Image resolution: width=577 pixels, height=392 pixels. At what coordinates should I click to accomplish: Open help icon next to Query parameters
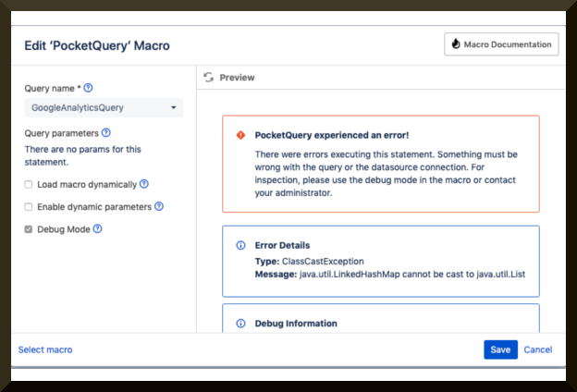(106, 132)
